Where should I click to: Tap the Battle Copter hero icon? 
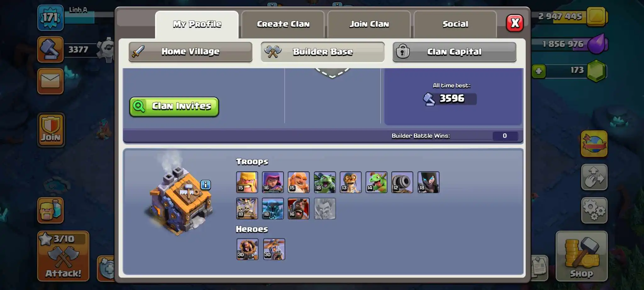[x=274, y=249]
